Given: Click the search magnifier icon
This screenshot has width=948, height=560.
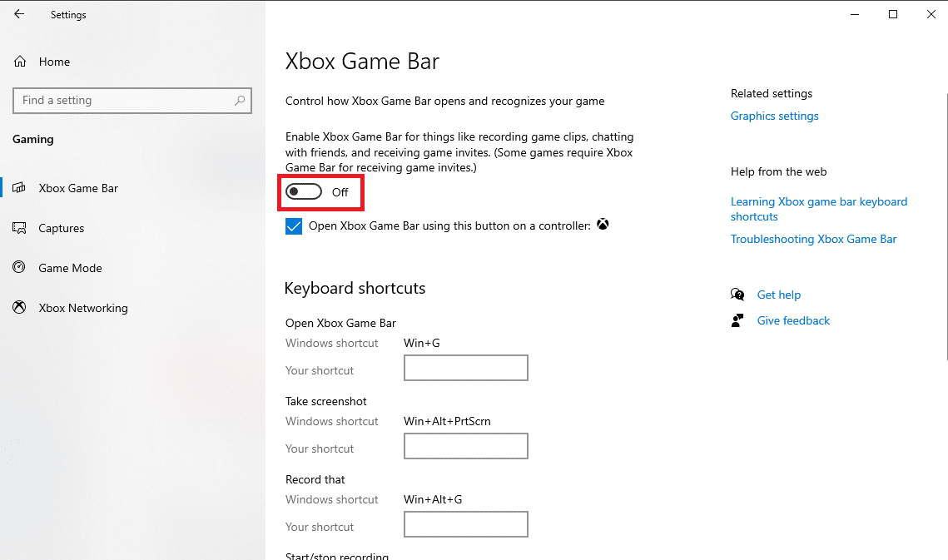Looking at the screenshot, I should [x=240, y=101].
